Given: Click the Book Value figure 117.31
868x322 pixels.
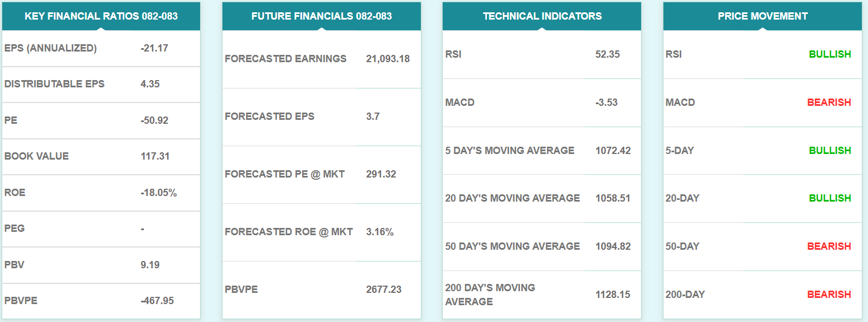Looking at the screenshot, I should tap(155, 156).
